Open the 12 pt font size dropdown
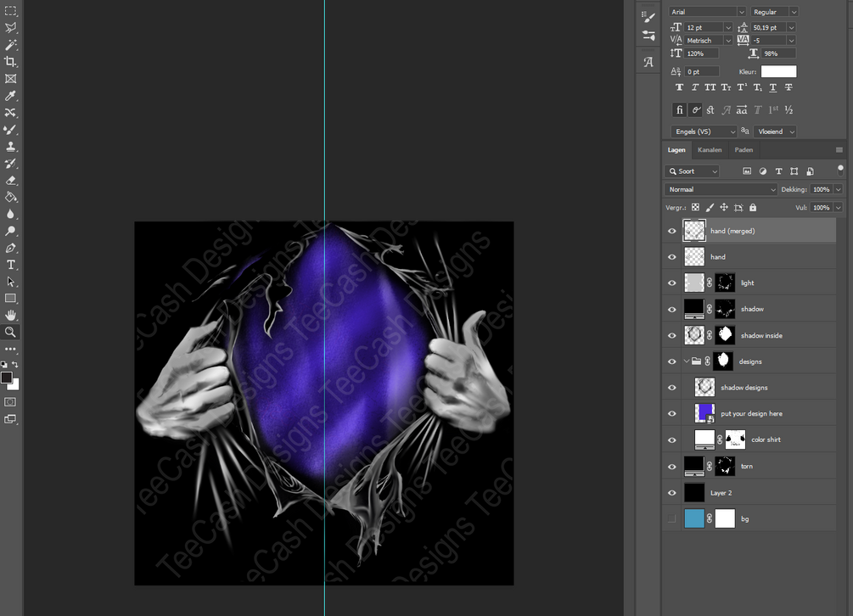The height and width of the screenshot is (616, 853). point(728,27)
